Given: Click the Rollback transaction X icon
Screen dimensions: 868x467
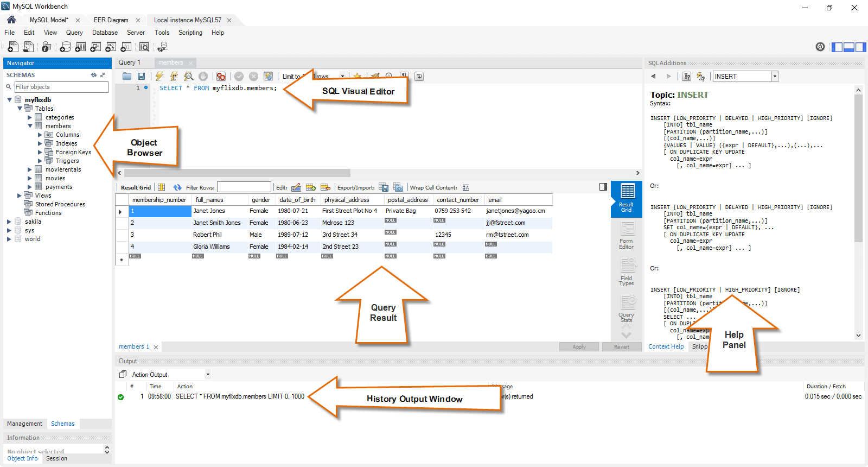Looking at the screenshot, I should [x=253, y=77].
